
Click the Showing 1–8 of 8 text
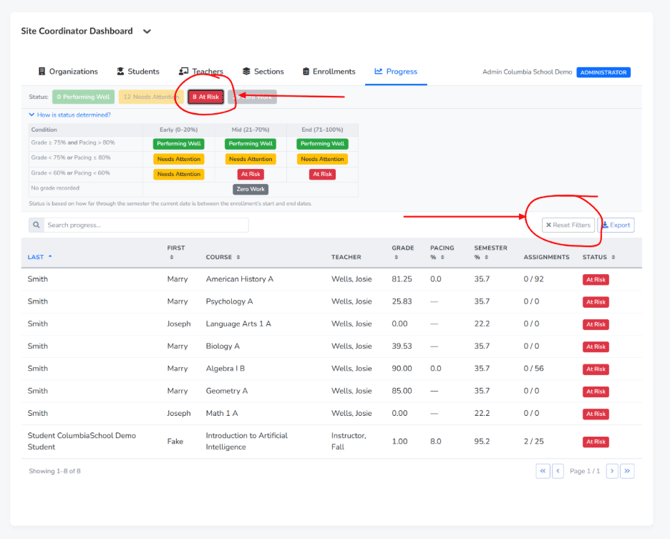click(x=55, y=471)
